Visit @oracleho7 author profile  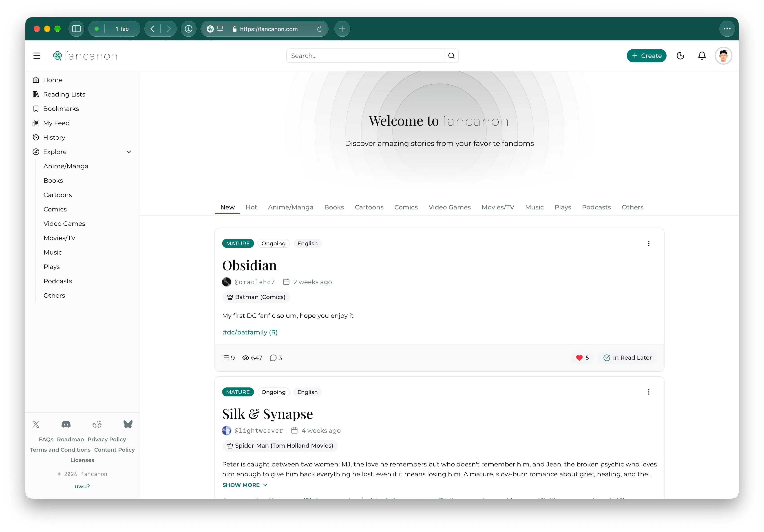click(255, 282)
